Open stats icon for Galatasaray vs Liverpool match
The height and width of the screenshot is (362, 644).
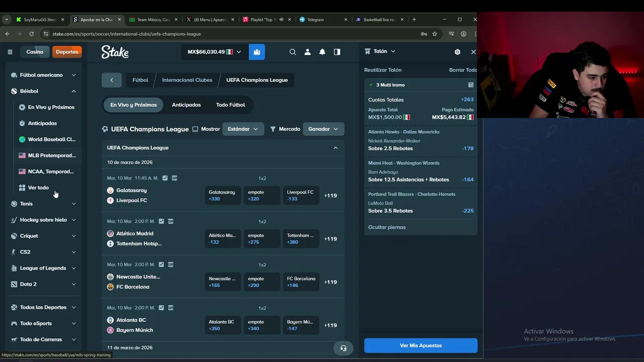pyautogui.click(x=165, y=178)
